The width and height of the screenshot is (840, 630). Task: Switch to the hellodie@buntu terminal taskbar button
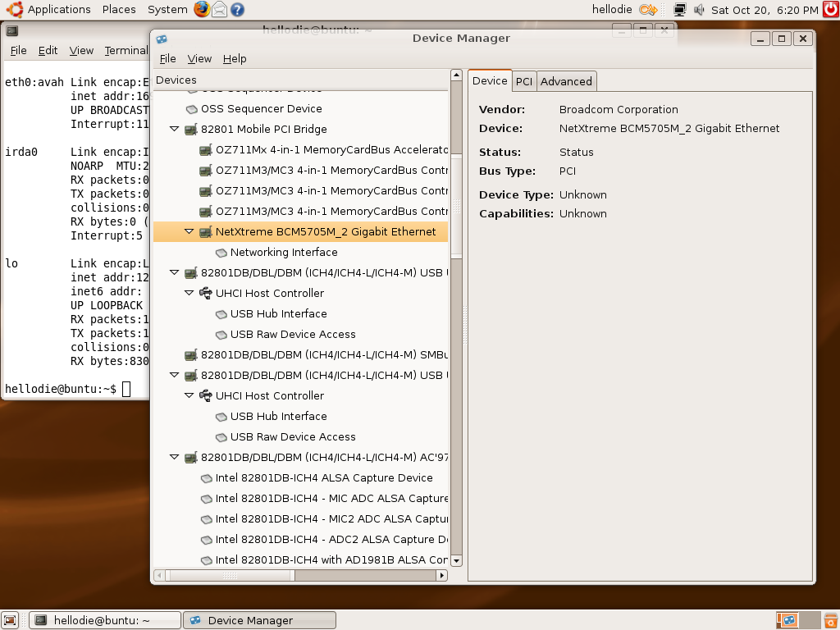[x=104, y=620]
